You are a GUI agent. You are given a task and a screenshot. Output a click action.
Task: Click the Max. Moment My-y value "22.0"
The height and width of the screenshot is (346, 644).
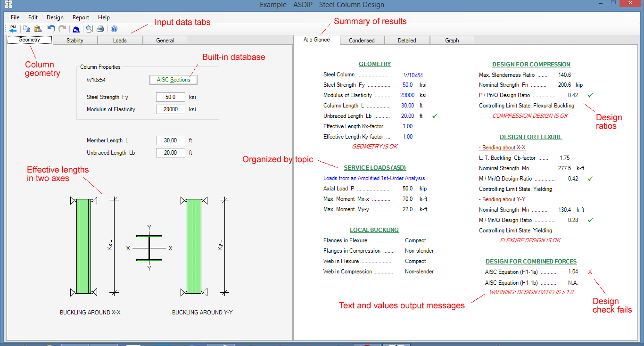408,209
